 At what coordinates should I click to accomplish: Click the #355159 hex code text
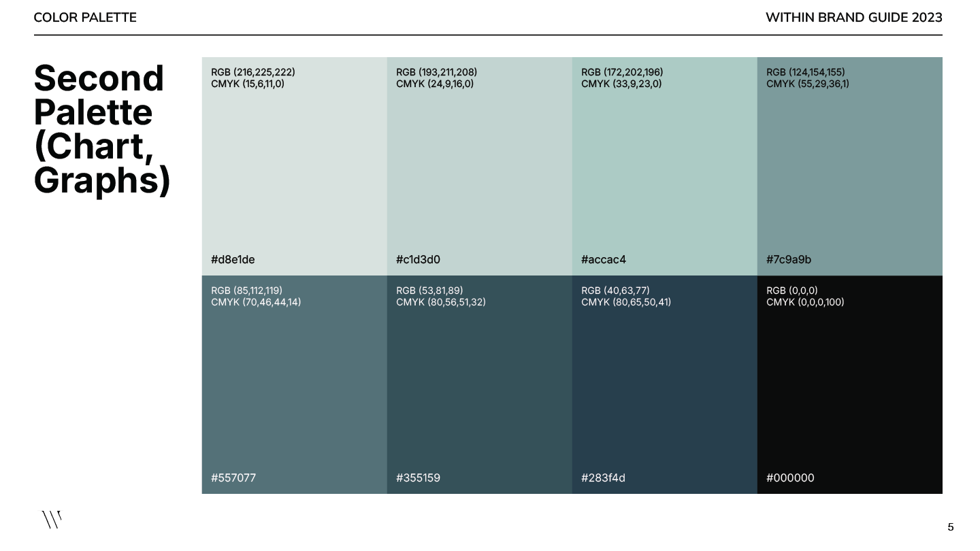click(418, 478)
